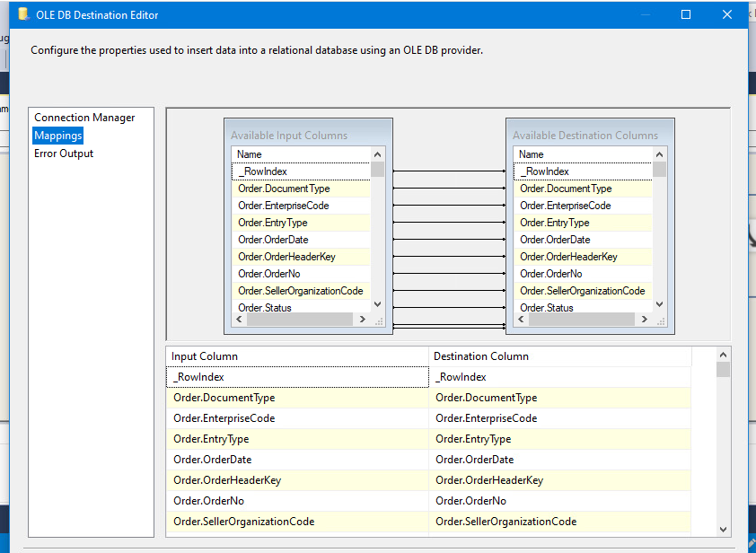The height and width of the screenshot is (553, 756).
Task: Click scroll-left arrow under Available Destination Columns list
Action: pyautogui.click(x=521, y=320)
